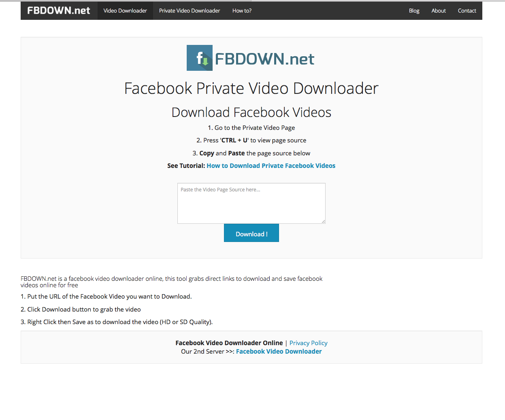
Task: Open the About page
Action: [x=439, y=11]
